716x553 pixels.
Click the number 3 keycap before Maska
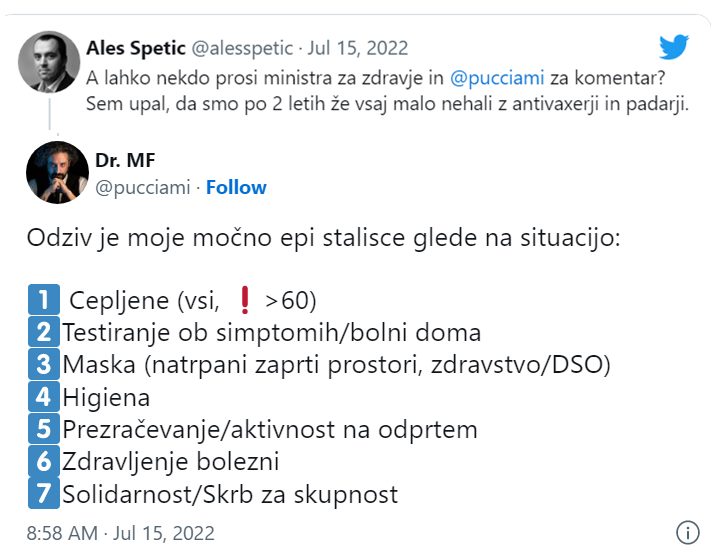pos(44,364)
